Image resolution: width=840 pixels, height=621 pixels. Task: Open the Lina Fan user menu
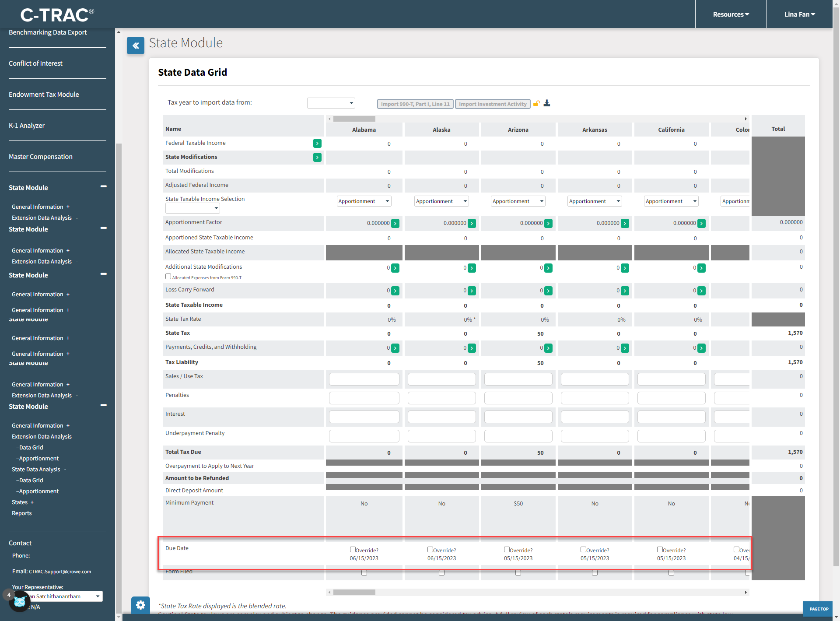tap(799, 14)
